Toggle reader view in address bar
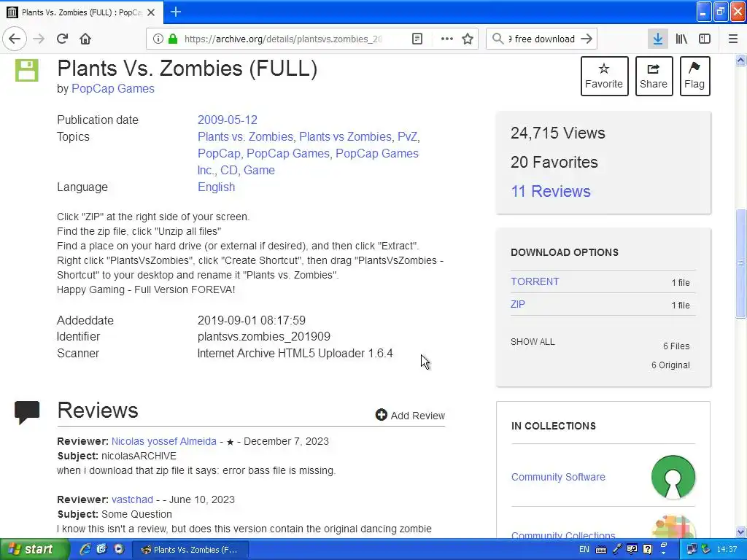 click(417, 39)
